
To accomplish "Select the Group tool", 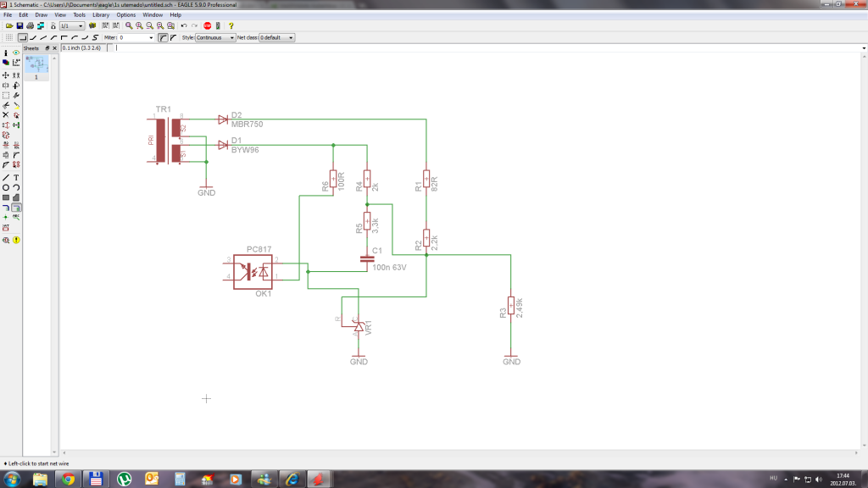I will [x=6, y=95].
